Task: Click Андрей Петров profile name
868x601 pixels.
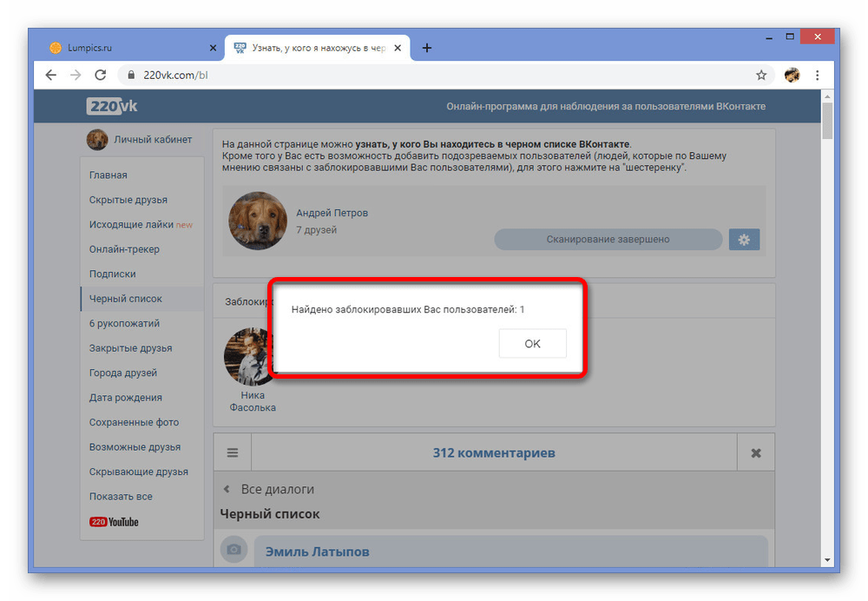Action: 332,213
